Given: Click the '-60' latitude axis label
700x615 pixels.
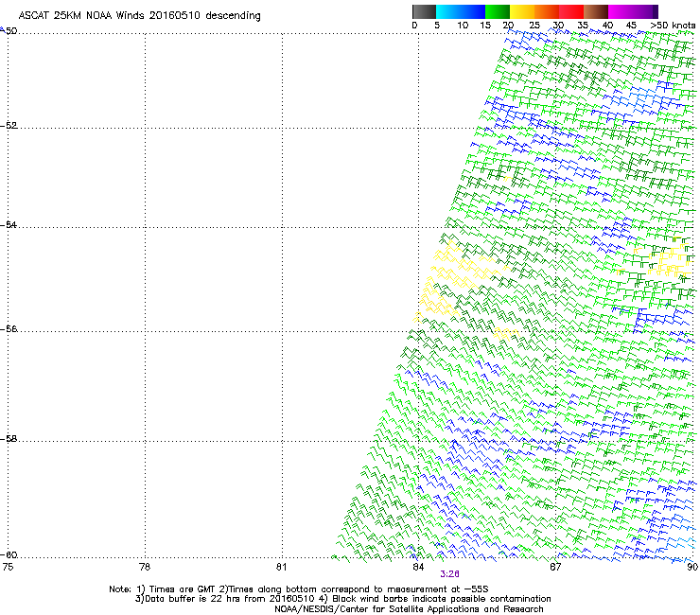Looking at the screenshot, I should [9, 554].
